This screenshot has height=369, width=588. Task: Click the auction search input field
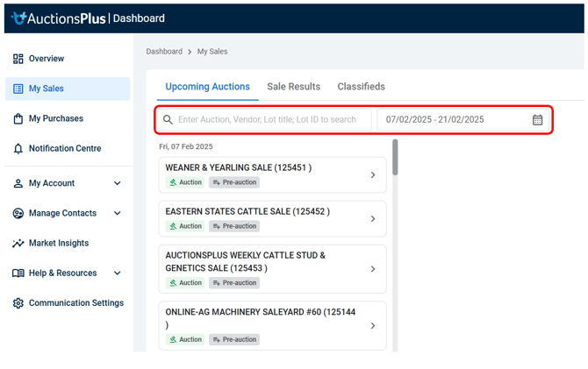(268, 120)
